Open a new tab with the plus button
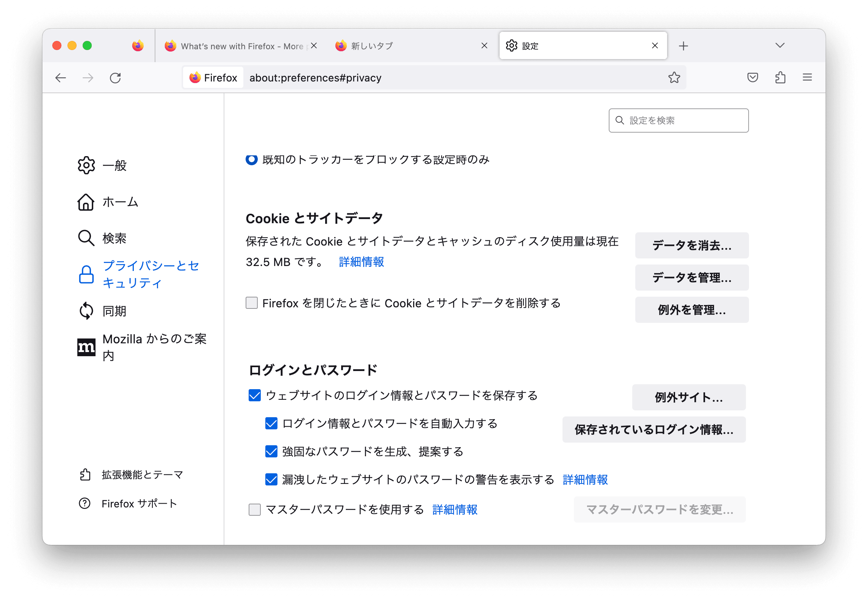This screenshot has width=868, height=601. coord(683,46)
